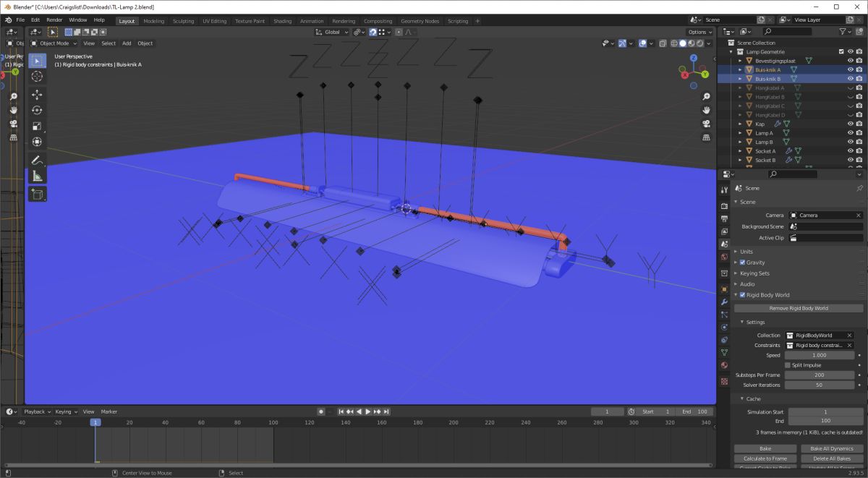The height and width of the screenshot is (478, 868).
Task: Open the viewport Add menu
Action: pos(127,43)
